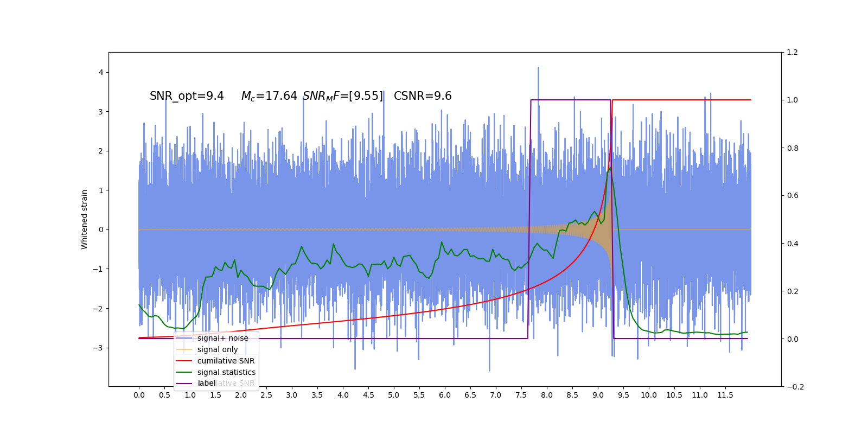
Task: Click the x-axis tick label 2.0
Action: point(241,395)
